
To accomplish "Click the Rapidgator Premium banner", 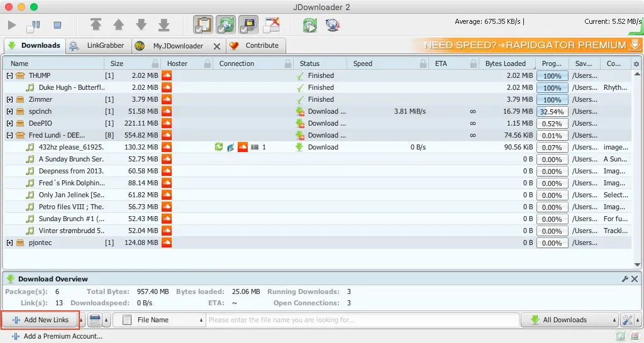I will click(528, 45).
